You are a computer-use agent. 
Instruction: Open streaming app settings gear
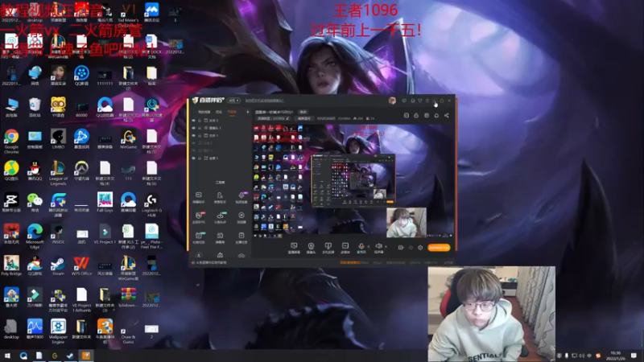point(420,248)
